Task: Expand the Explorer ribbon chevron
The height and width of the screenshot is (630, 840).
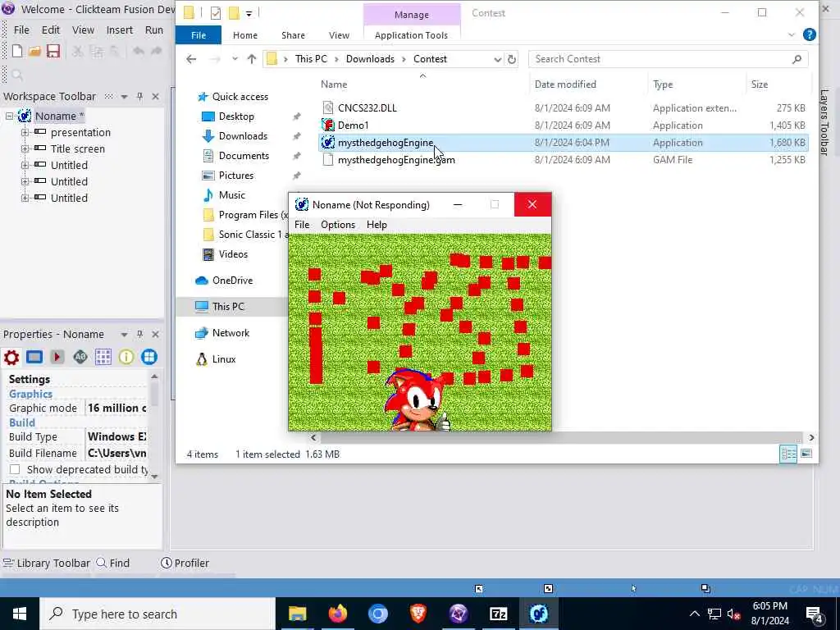Action: click(792, 34)
